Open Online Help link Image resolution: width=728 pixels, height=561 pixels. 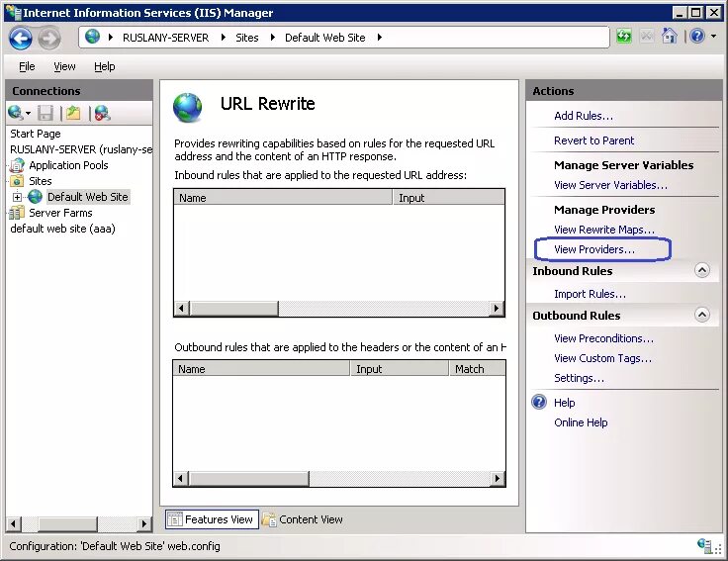581,422
